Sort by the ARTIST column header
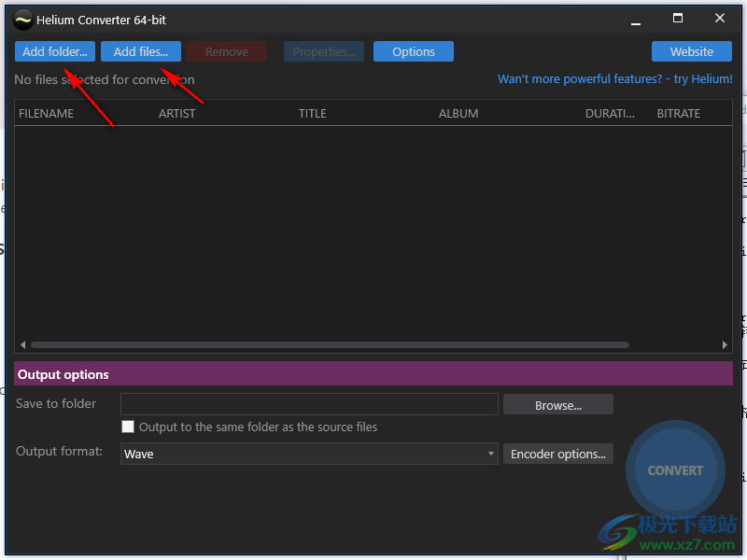 pyautogui.click(x=176, y=113)
